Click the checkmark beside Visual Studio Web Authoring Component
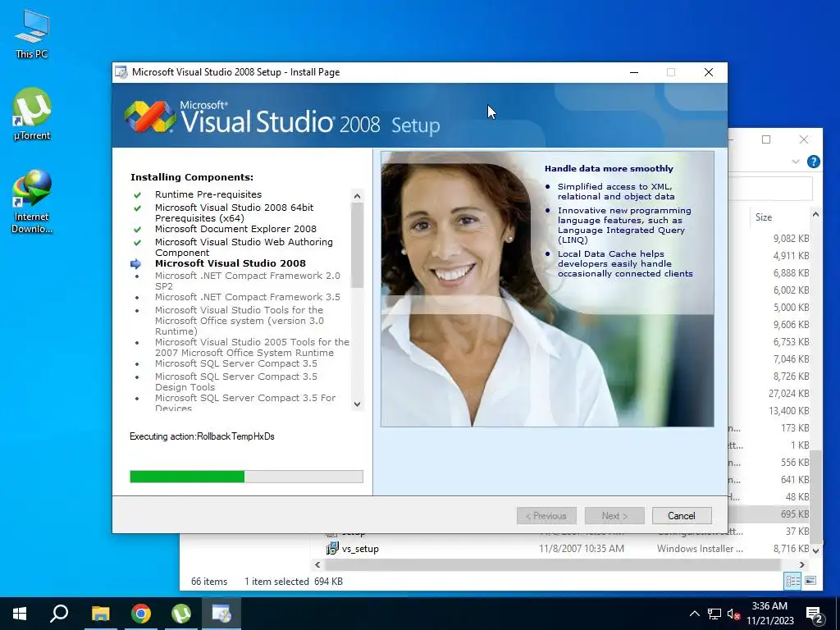 (x=137, y=243)
